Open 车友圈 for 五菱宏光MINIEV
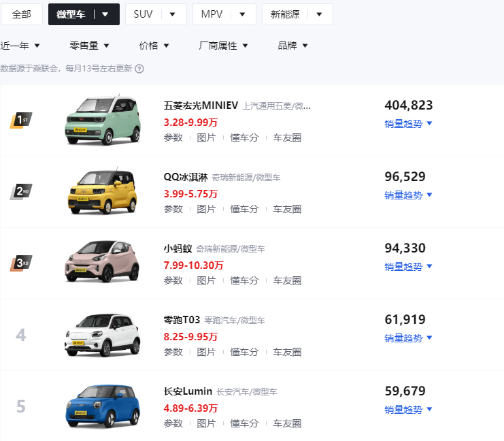 [287, 137]
